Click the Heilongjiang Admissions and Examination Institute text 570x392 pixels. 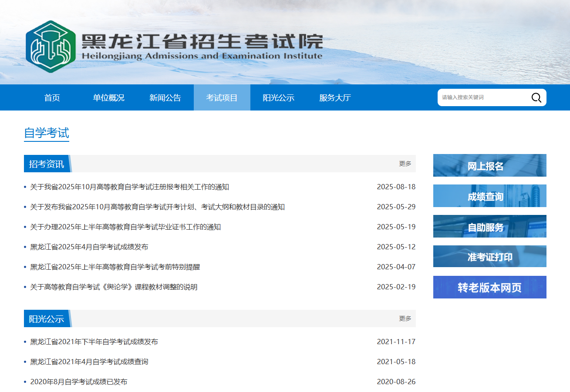pos(202,56)
